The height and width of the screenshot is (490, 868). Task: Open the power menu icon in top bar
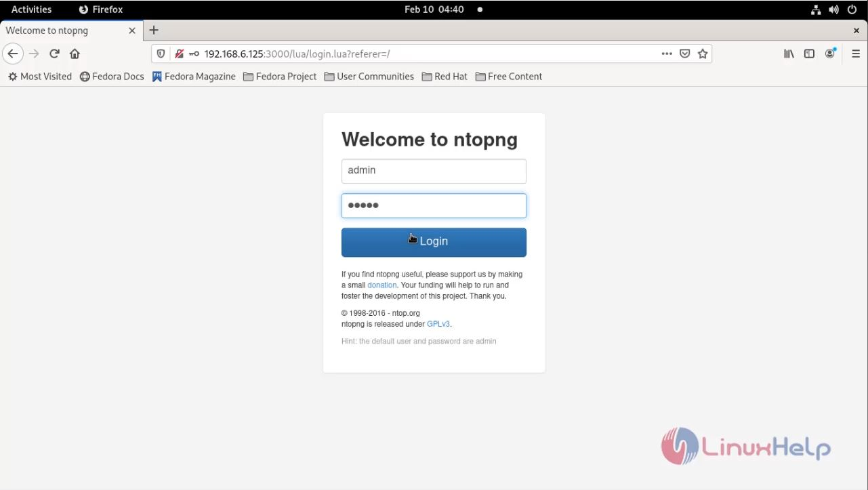pyautogui.click(x=852, y=9)
